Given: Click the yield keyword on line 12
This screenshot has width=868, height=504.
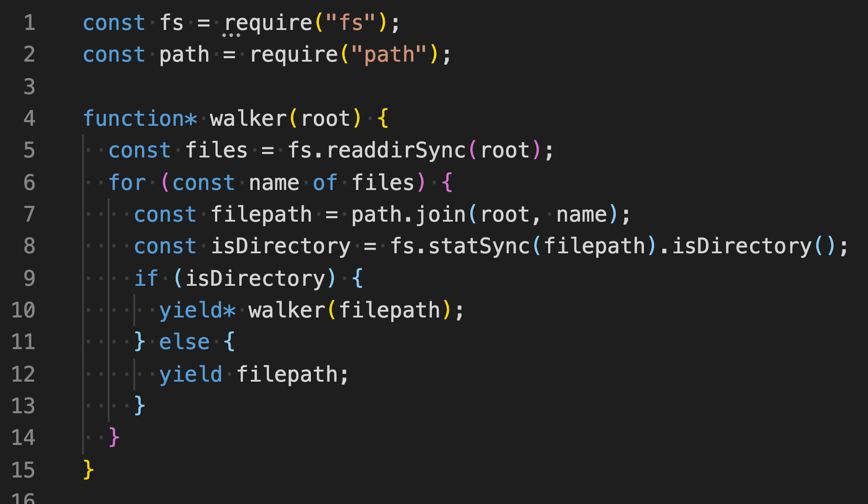Looking at the screenshot, I should [191, 374].
